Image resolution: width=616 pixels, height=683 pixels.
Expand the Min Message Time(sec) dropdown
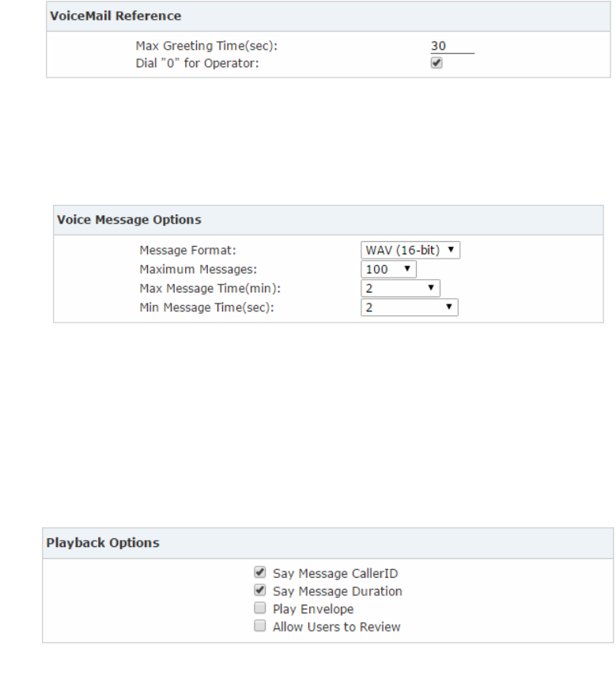pos(410,308)
